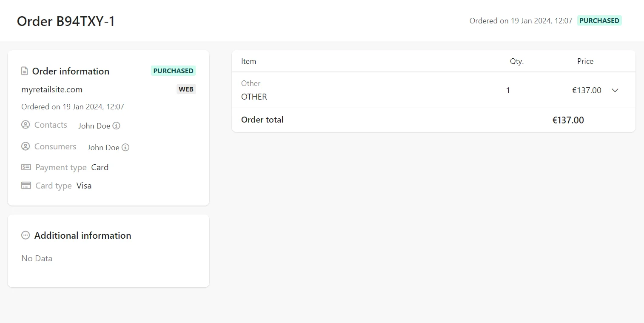Click the info icon beside Contacts John Doe
This screenshot has height=323, width=644.
[x=117, y=126]
